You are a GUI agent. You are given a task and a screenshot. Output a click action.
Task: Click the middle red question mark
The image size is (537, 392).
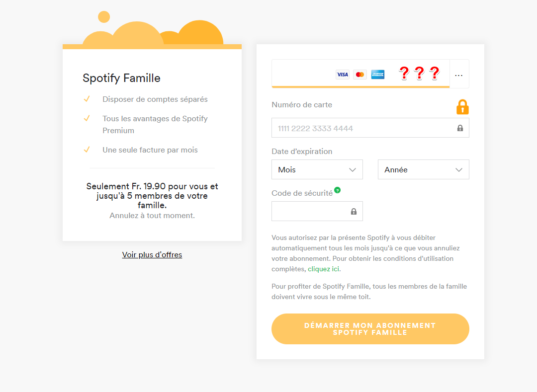pyautogui.click(x=419, y=74)
